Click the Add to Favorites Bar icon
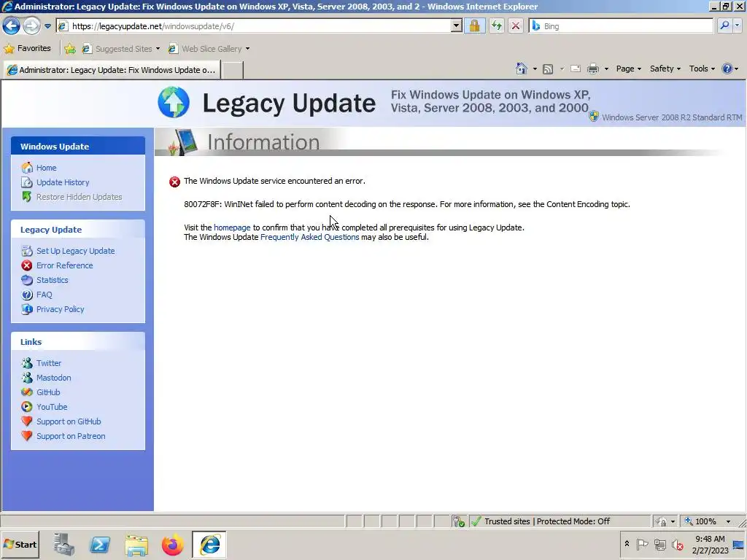Viewport: 747px width, 560px height. tap(70, 49)
